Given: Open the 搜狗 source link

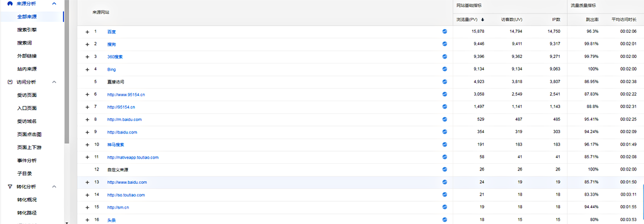Looking at the screenshot, I should 111,44.
